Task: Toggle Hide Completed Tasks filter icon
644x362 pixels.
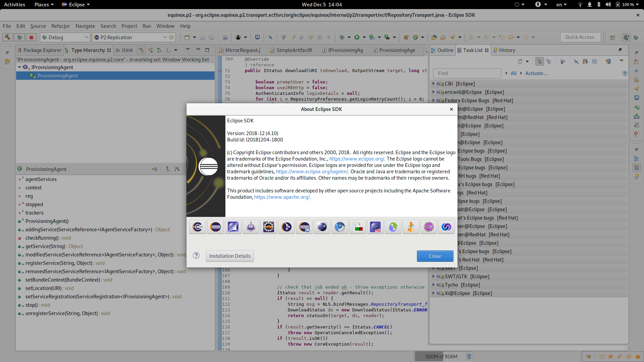Action: coord(576,61)
